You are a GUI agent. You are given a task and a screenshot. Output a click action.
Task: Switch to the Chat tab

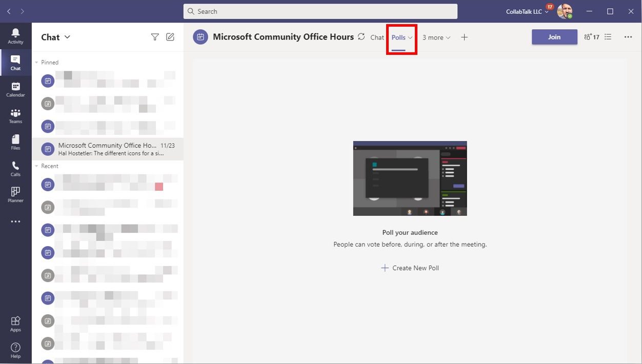tap(377, 37)
